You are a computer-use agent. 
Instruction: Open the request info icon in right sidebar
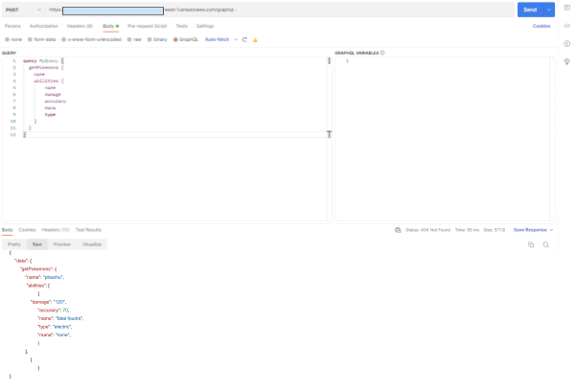tap(566, 43)
